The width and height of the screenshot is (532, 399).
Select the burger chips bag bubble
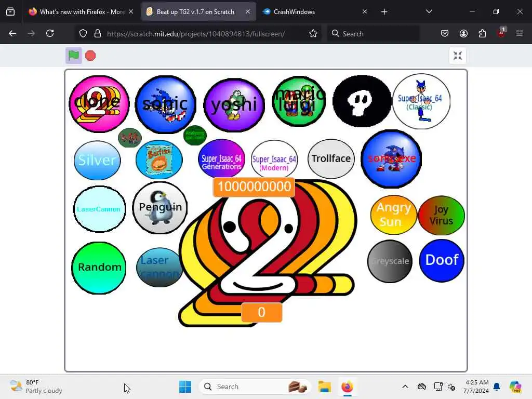pos(159,159)
